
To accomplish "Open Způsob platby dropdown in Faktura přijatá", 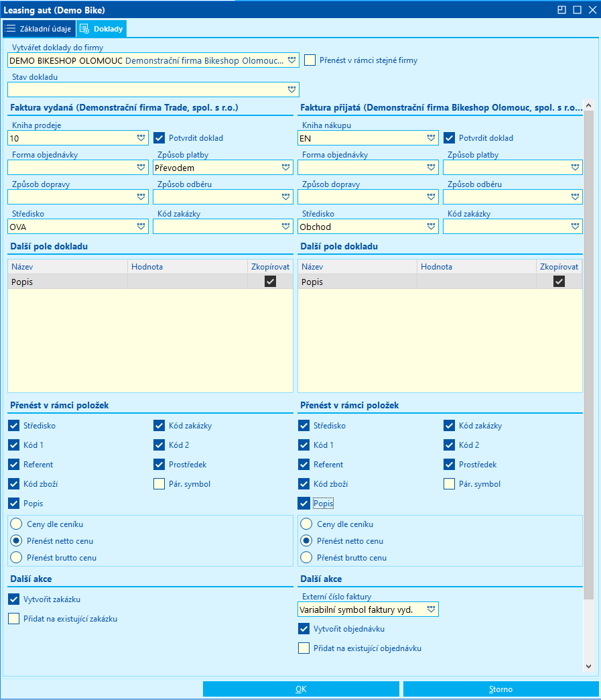I will tap(575, 168).
